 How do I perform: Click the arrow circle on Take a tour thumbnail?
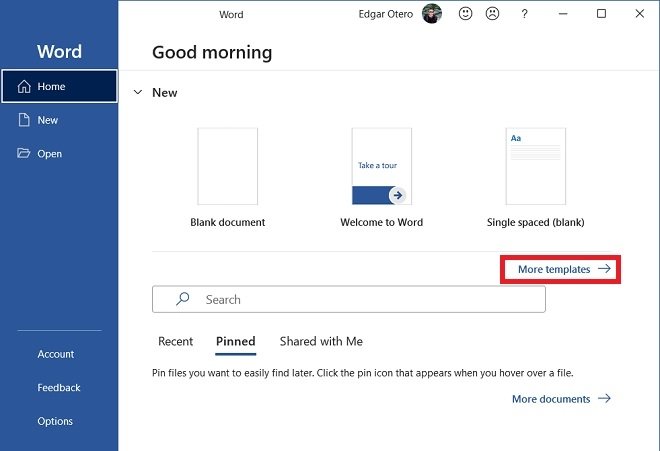coord(397,195)
